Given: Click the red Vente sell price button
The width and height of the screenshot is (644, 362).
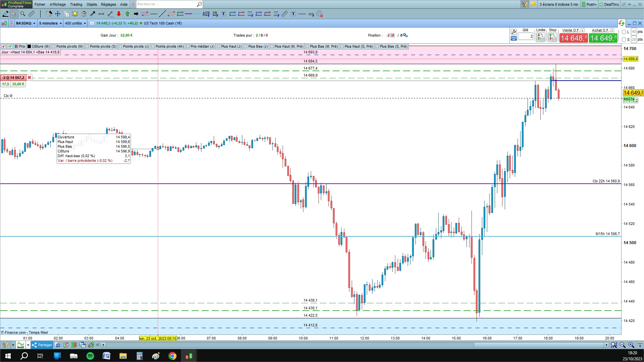Looking at the screenshot, I should [574, 38].
